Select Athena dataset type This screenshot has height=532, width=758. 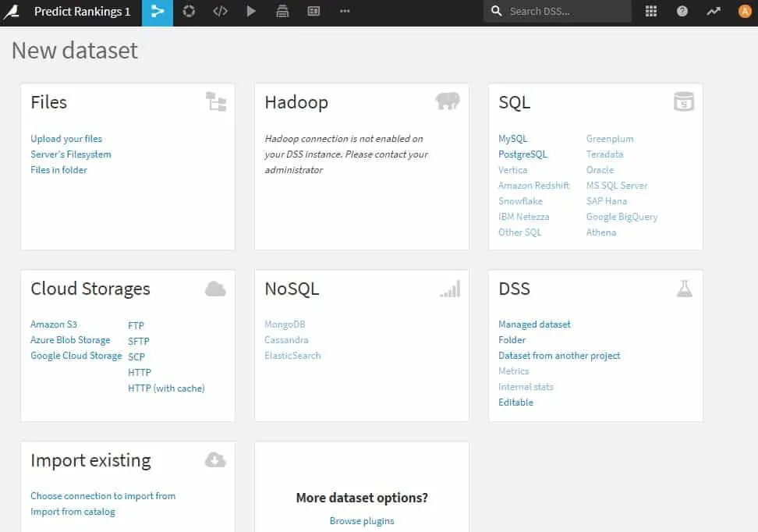click(x=601, y=232)
